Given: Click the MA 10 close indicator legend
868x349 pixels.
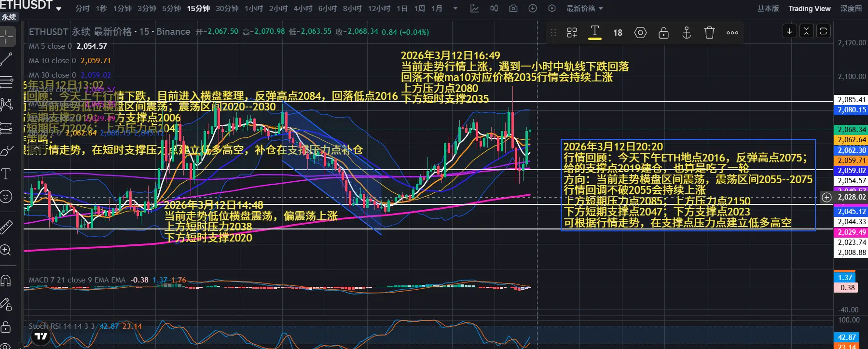Looking at the screenshot, I should (69, 61).
